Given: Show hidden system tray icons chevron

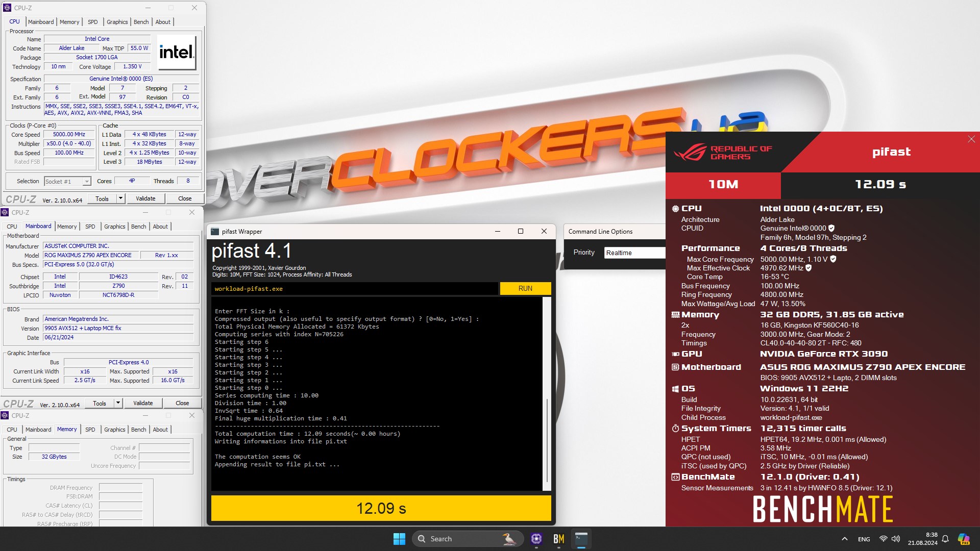Looking at the screenshot, I should click(845, 539).
